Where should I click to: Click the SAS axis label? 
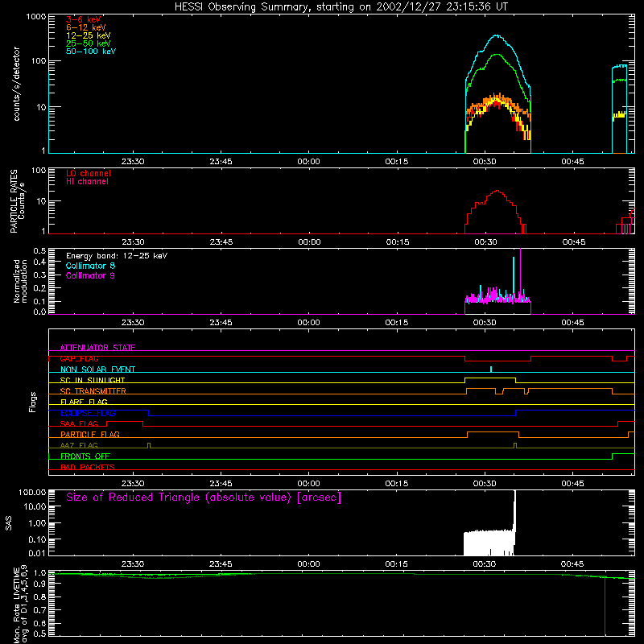coord(8,523)
